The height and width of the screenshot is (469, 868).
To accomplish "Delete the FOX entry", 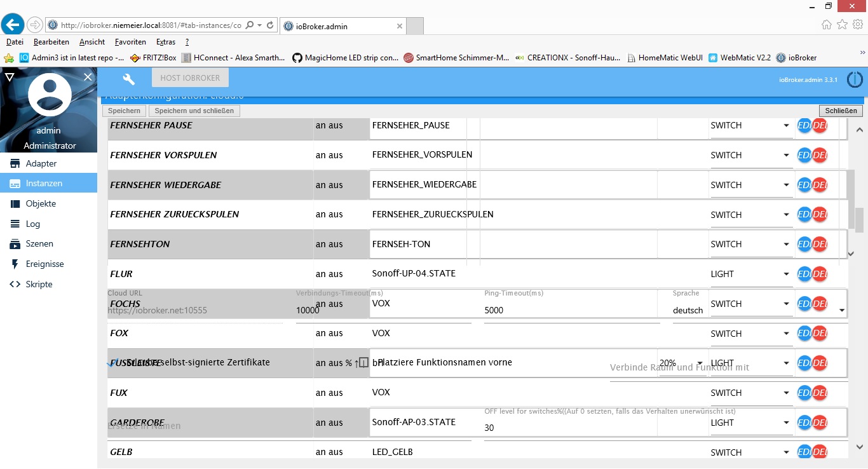I will pos(820,334).
